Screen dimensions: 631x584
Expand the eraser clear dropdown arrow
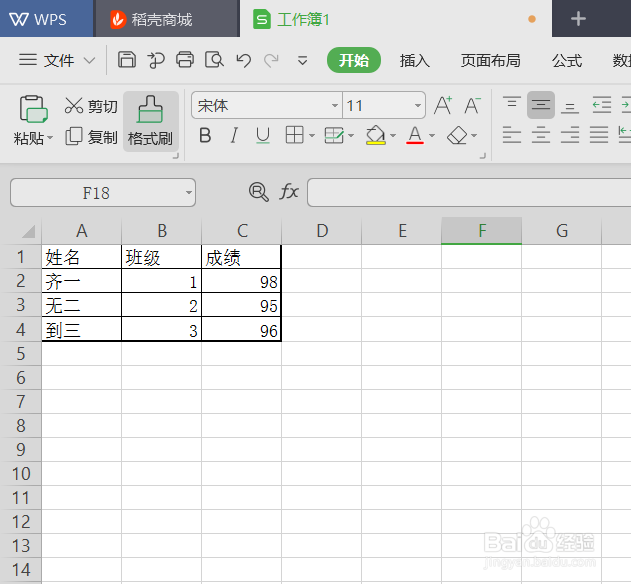pyautogui.click(x=474, y=136)
